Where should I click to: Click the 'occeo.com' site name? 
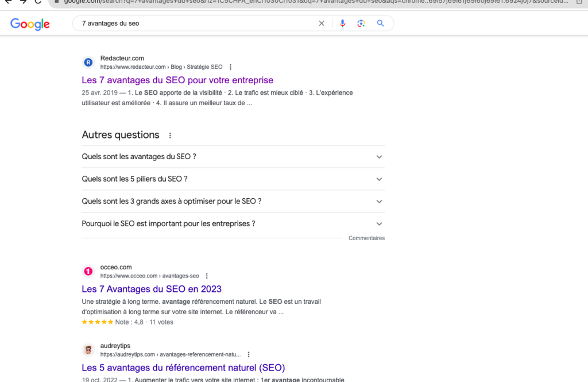(x=116, y=267)
